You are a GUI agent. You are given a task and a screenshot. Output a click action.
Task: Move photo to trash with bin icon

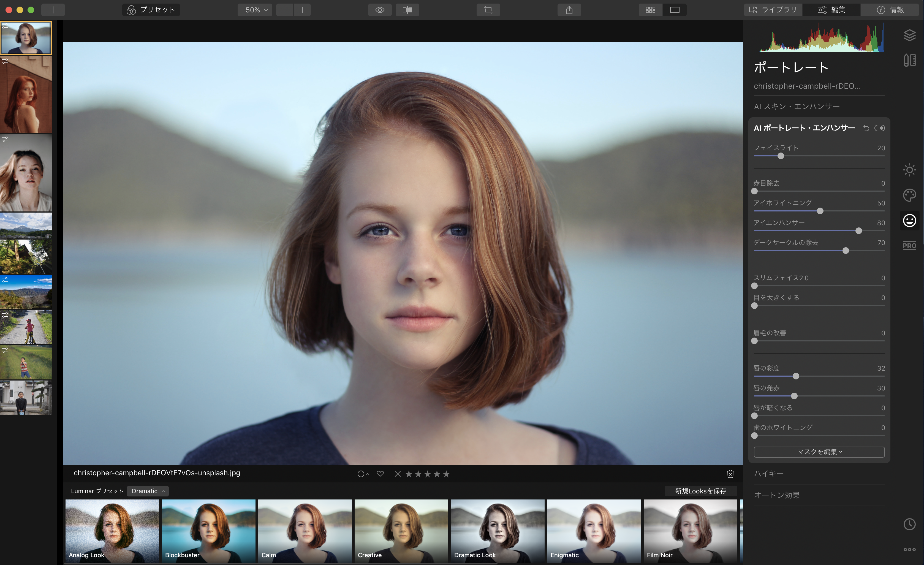tap(730, 474)
